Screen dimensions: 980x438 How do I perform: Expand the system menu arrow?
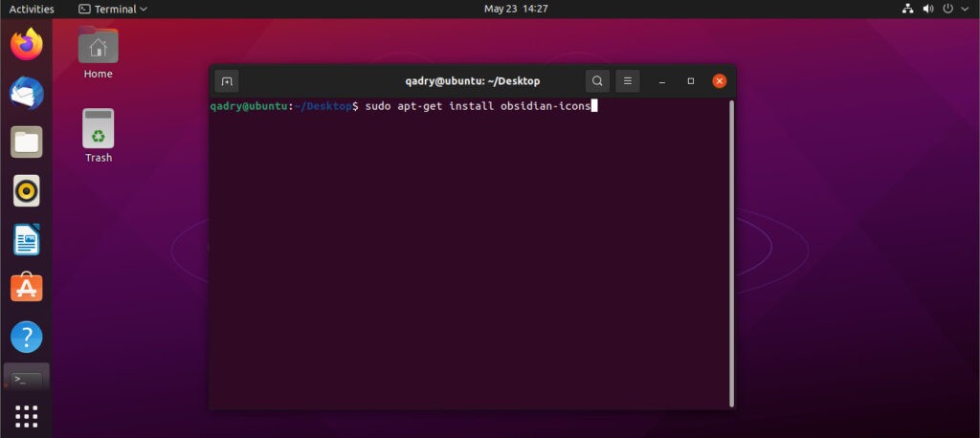click(x=964, y=9)
